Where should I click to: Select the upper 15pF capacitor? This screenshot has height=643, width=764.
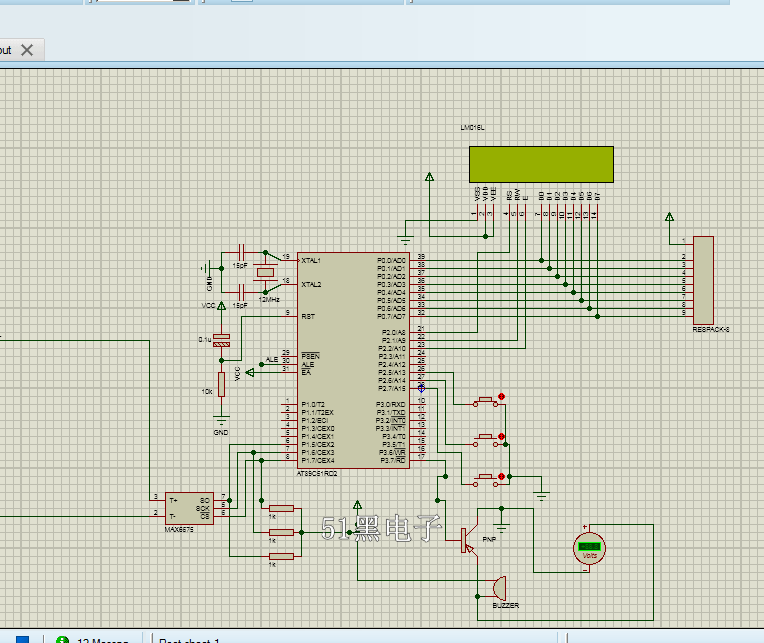click(x=241, y=254)
